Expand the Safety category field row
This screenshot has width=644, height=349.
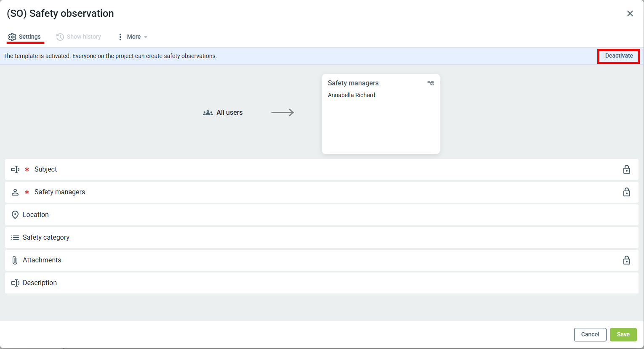coord(322,238)
